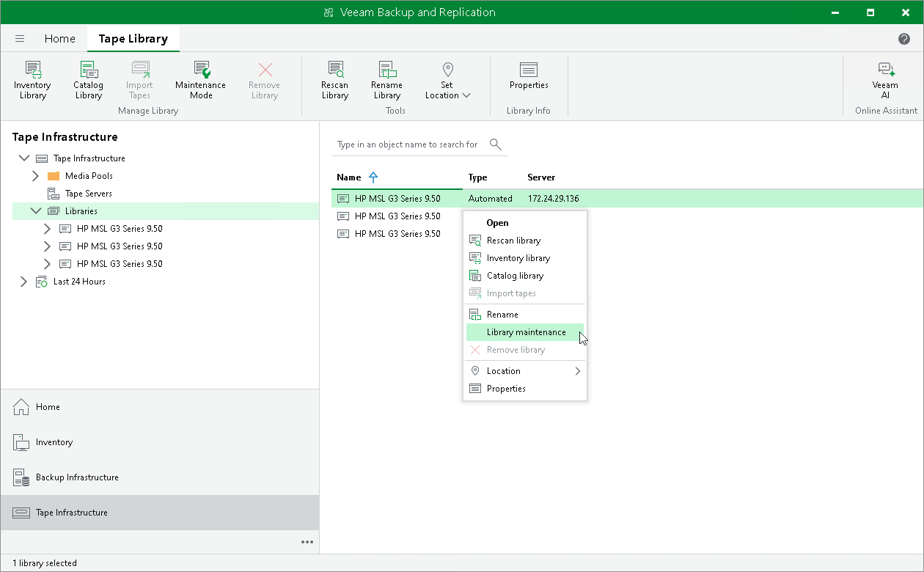The height and width of the screenshot is (572, 924).
Task: Switch to the Home tab
Action: [59, 38]
